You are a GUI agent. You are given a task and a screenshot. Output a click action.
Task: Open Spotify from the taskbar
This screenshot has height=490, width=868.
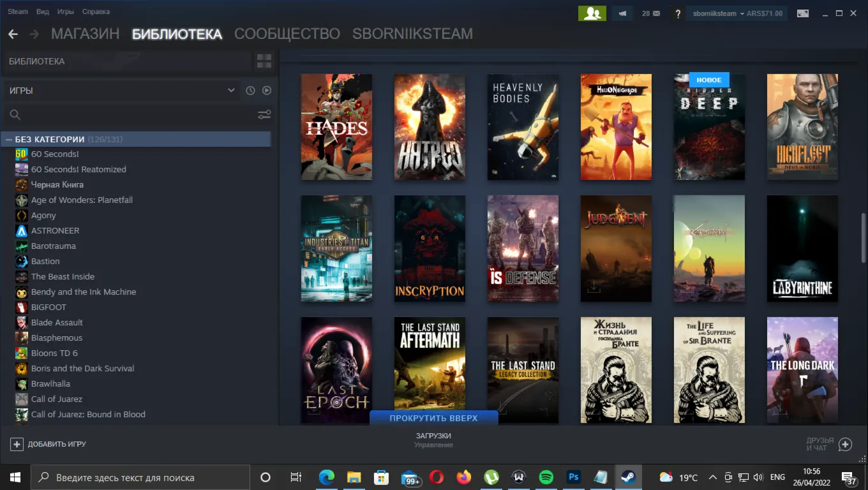[x=546, y=477]
